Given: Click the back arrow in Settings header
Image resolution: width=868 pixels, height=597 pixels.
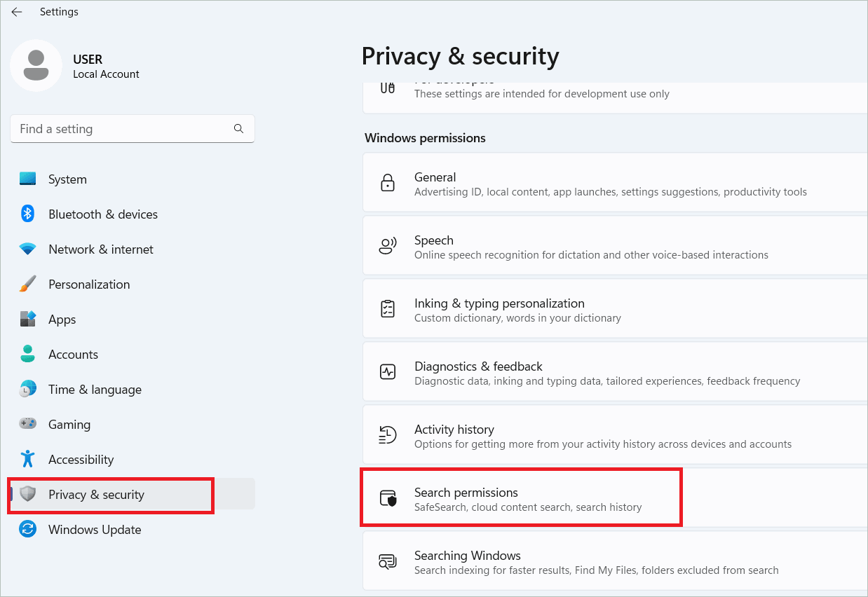Looking at the screenshot, I should tap(17, 12).
